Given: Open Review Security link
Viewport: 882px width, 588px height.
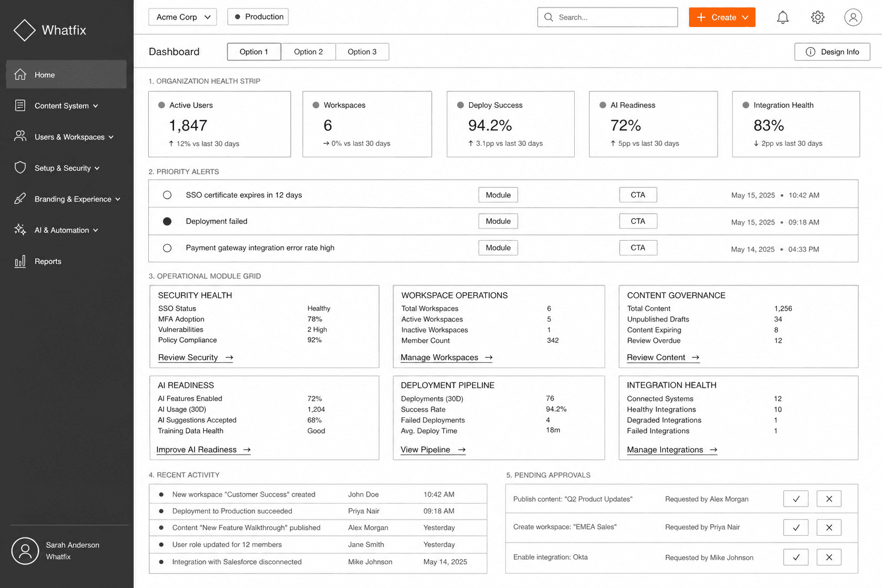Looking at the screenshot, I should [x=195, y=357].
